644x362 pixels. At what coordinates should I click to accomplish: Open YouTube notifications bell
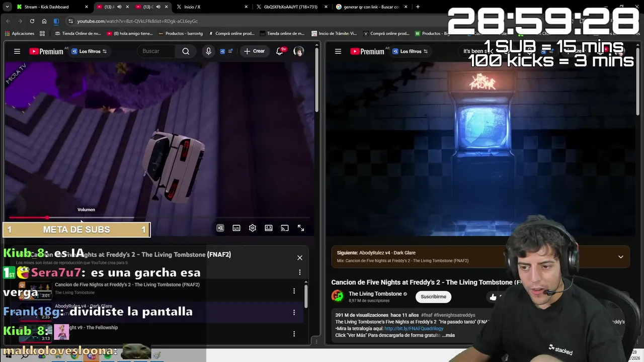pyautogui.click(x=280, y=51)
